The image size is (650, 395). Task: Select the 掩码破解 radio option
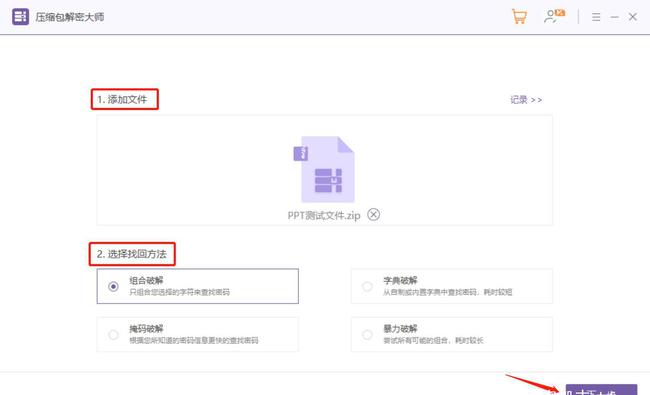(113, 334)
